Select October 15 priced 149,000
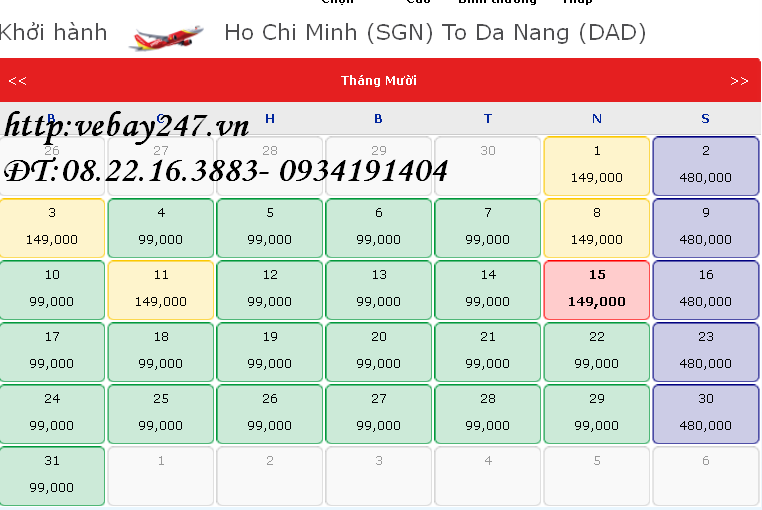762x510 pixels. pos(597,289)
